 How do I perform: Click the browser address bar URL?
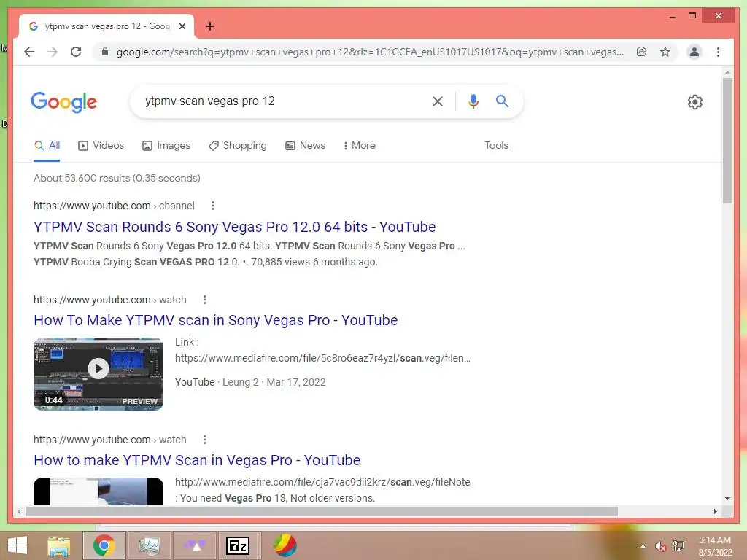coord(370,52)
